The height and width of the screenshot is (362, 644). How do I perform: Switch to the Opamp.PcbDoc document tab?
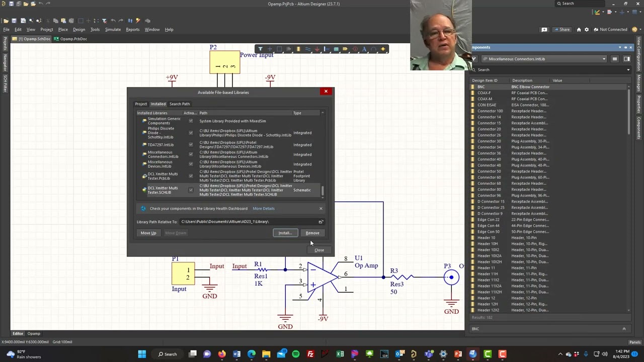click(71, 39)
